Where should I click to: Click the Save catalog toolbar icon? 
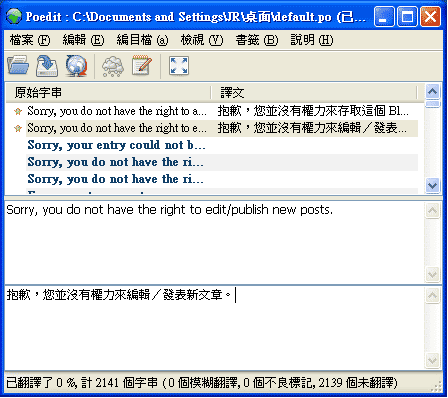tap(47, 65)
